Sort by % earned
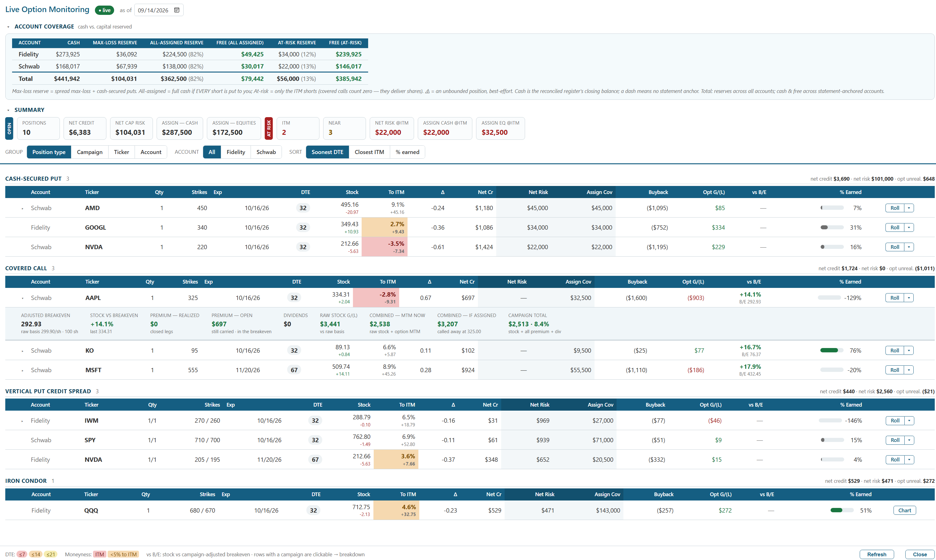 point(408,152)
